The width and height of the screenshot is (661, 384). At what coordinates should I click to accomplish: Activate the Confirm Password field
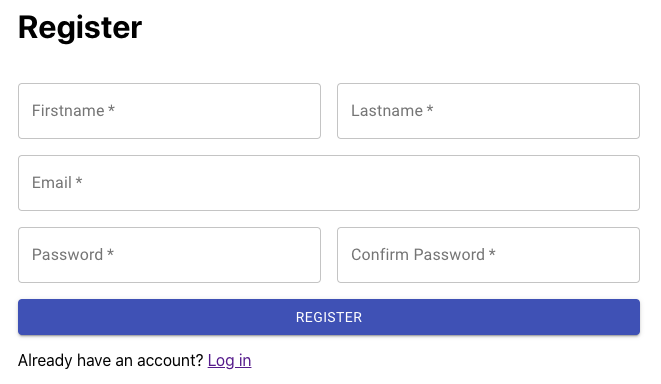point(488,255)
